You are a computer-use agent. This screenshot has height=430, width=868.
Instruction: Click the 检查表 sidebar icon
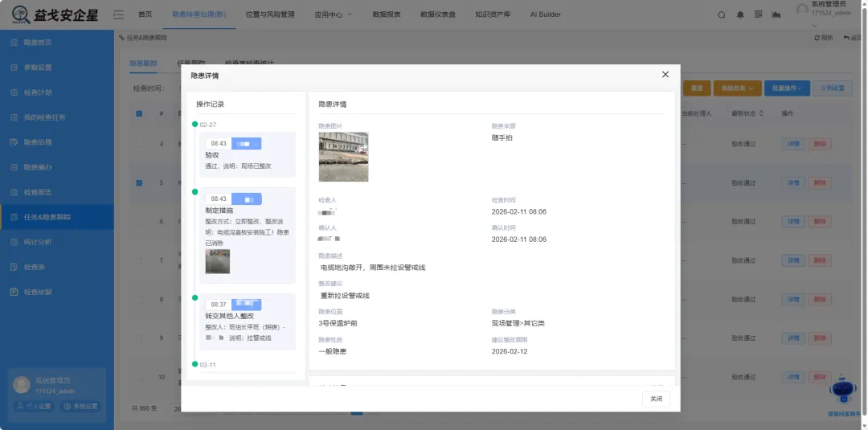click(14, 267)
